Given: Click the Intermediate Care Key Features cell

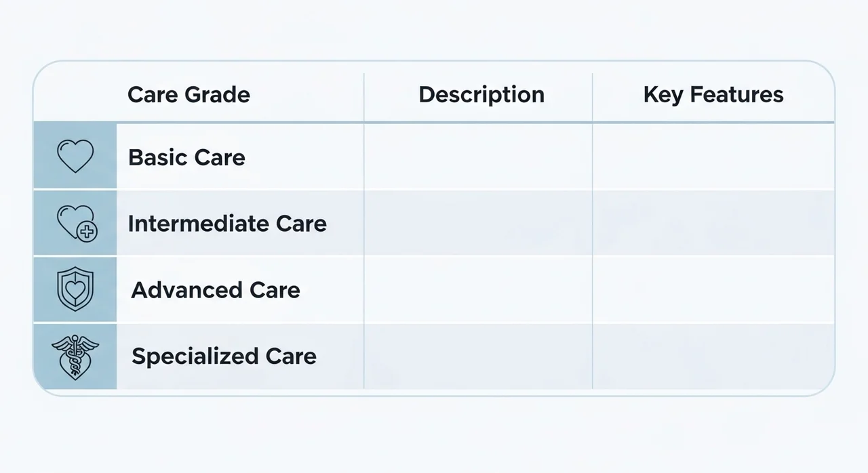Looking at the screenshot, I should [713, 224].
